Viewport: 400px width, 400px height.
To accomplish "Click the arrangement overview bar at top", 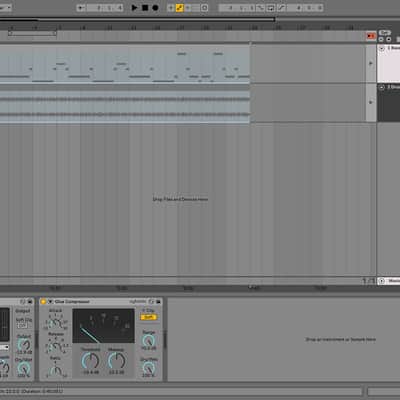I will point(137,20).
